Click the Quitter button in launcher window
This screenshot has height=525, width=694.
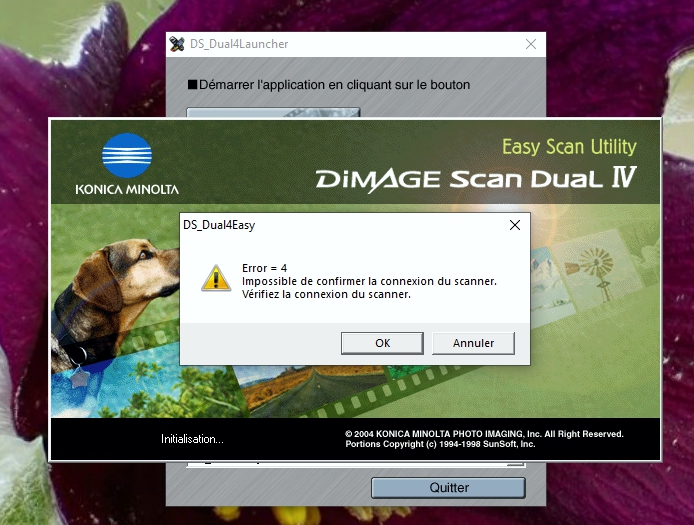click(x=448, y=487)
